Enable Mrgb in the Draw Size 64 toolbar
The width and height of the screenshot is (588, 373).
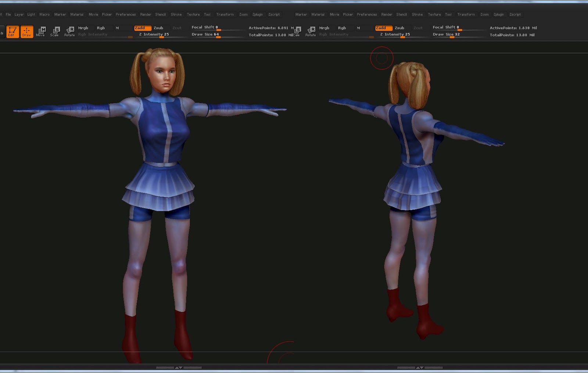tap(83, 28)
